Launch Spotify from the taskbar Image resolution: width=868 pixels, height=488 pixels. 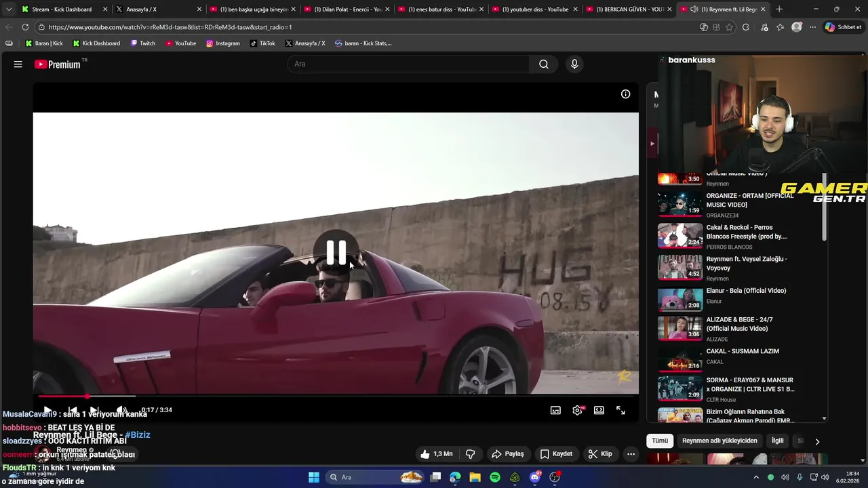pyautogui.click(x=495, y=477)
